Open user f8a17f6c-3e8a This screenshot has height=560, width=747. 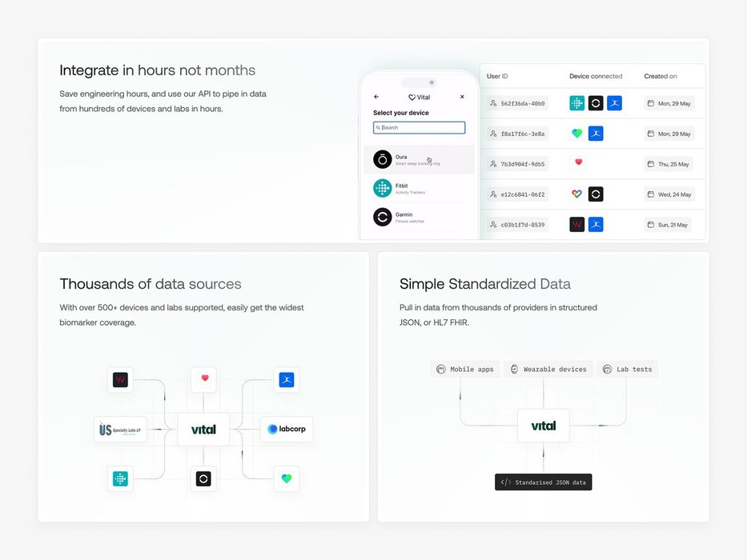(x=518, y=134)
